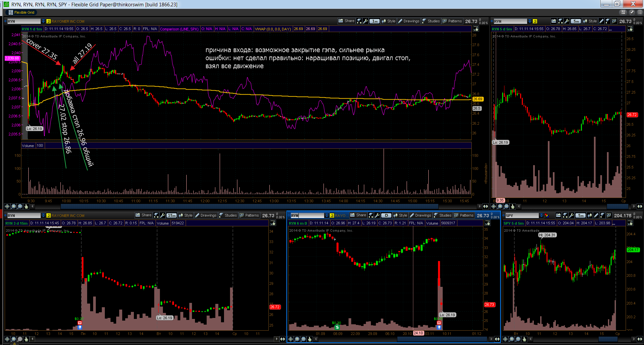Image resolution: width=644 pixels, height=345 pixels.
Task: Open wrench settings on top-right 5m RYN chart
Action: [567, 21]
